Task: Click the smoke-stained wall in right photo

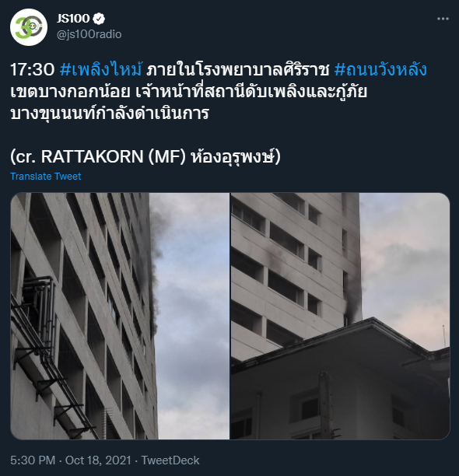Action: [352, 292]
